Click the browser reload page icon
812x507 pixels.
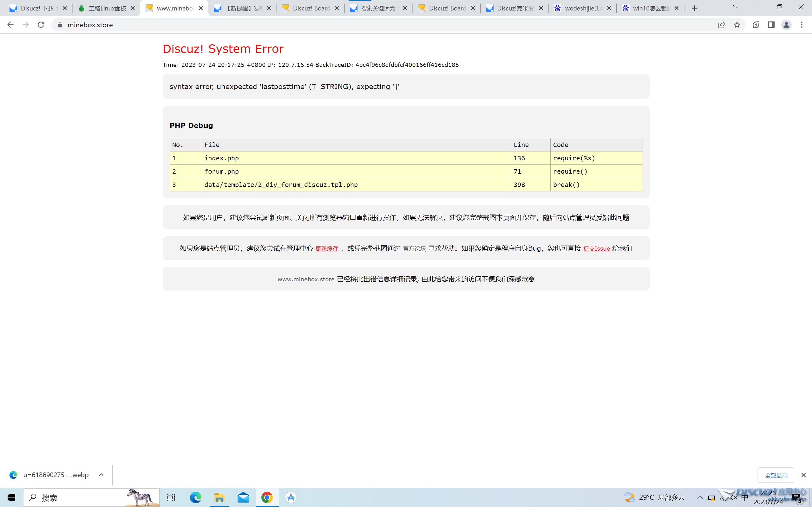[x=41, y=25]
